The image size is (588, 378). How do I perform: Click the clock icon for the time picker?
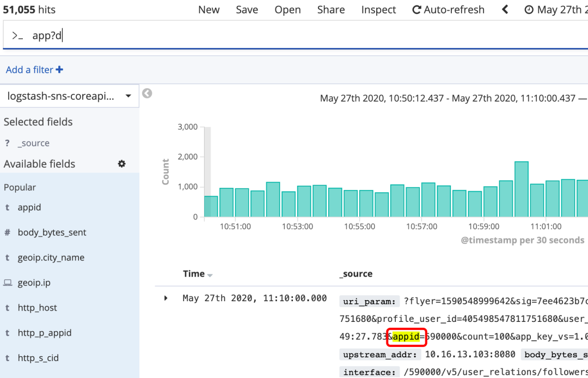pos(529,10)
